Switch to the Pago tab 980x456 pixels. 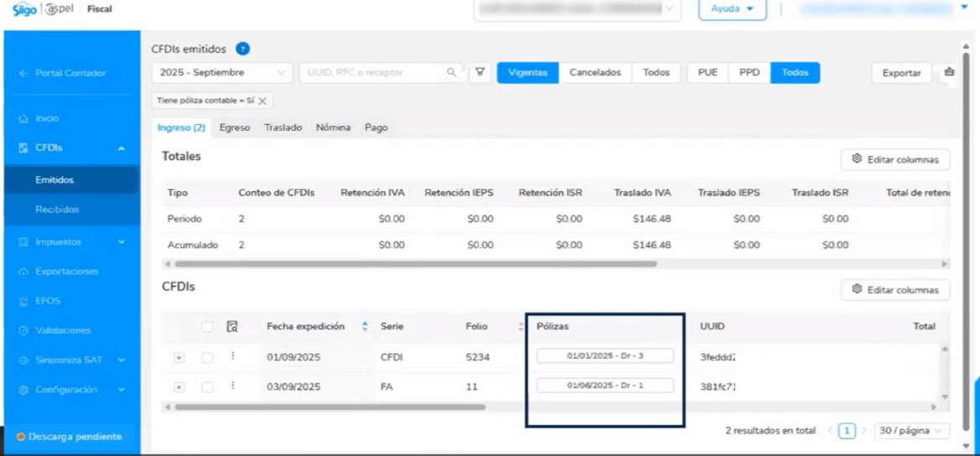tap(376, 127)
